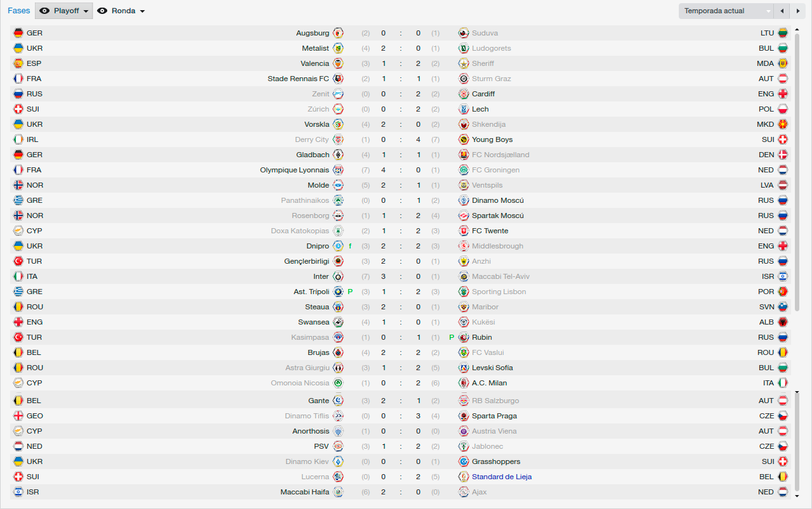The height and width of the screenshot is (509, 812).
Task: Open the Playoff dropdown arrow
Action: pos(86,11)
